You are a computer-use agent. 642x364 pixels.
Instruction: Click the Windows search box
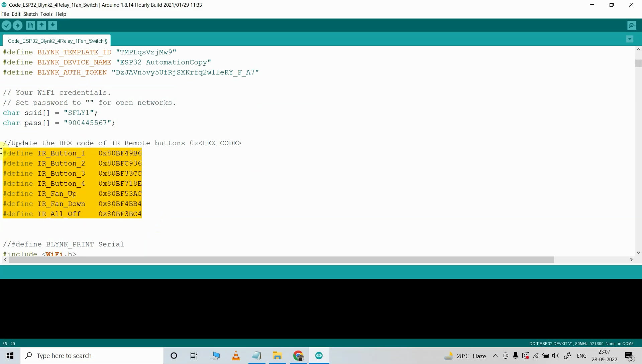[x=92, y=356]
